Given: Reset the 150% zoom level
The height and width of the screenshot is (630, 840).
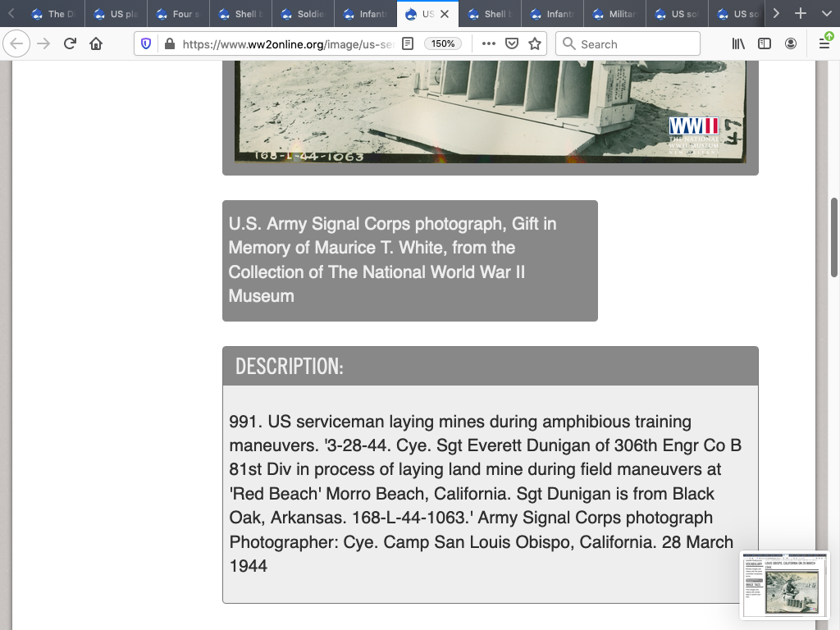Looking at the screenshot, I should pyautogui.click(x=443, y=44).
